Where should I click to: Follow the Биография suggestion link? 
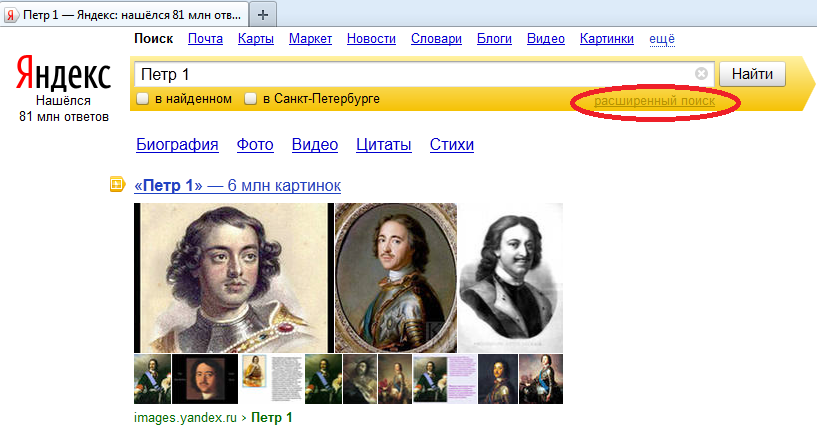pos(177,145)
